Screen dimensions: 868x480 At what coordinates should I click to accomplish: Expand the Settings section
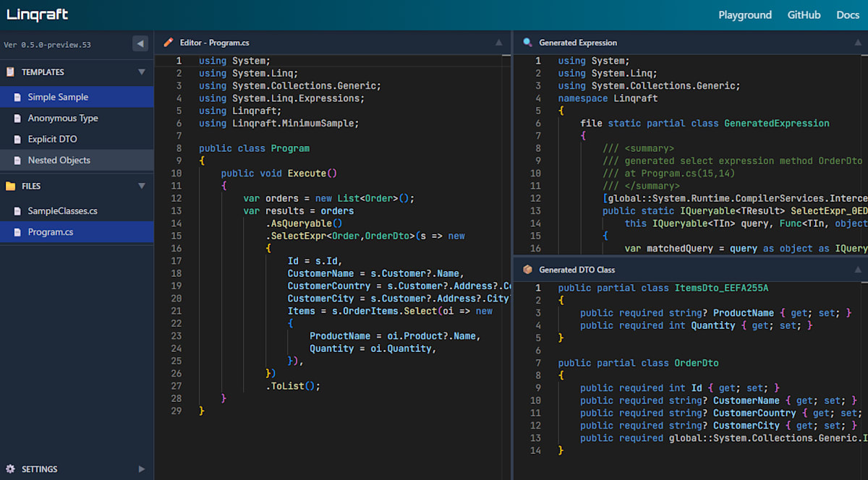tap(142, 469)
